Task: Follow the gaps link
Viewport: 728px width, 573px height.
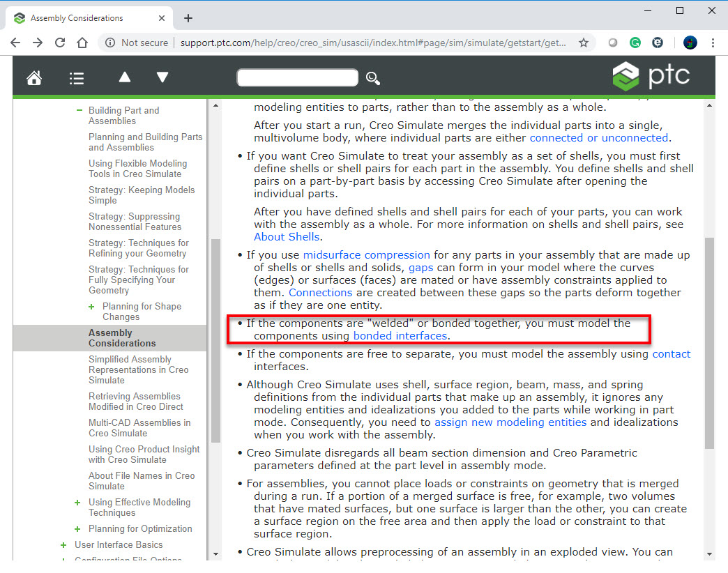Action: [x=420, y=267]
